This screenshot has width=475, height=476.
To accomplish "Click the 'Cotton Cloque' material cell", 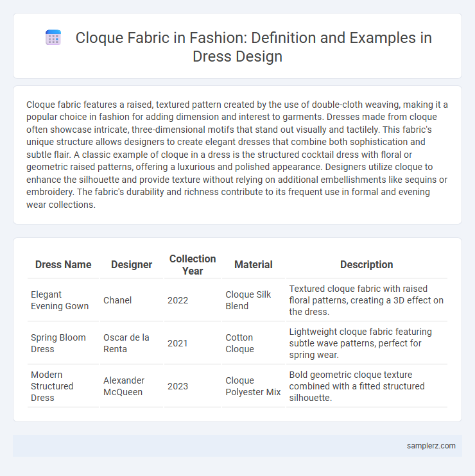I will tap(254, 343).
